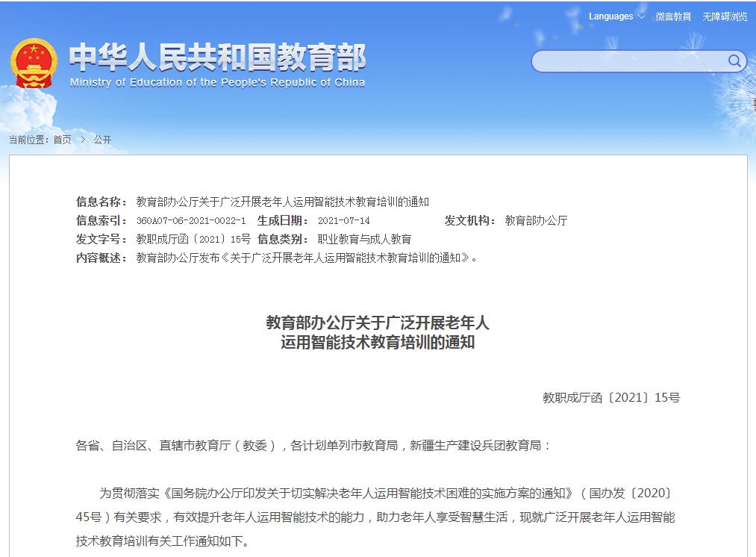Click the search magnifier icon

coord(734,60)
